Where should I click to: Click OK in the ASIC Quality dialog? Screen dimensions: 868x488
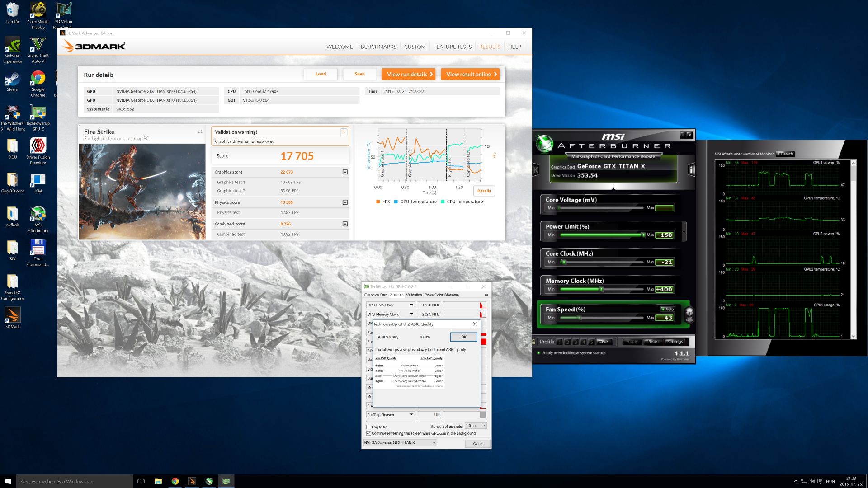(463, 337)
